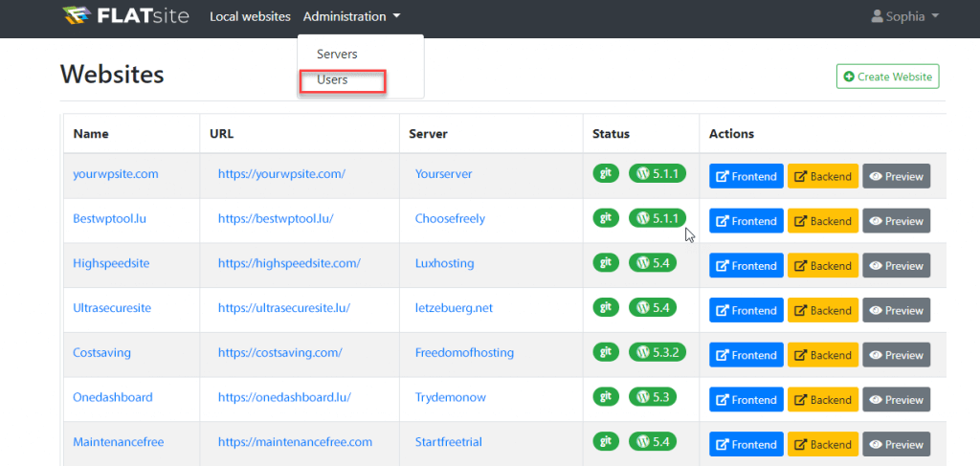Visit https://highspeedsite.com/ URL
This screenshot has height=466, width=980.
(x=289, y=263)
